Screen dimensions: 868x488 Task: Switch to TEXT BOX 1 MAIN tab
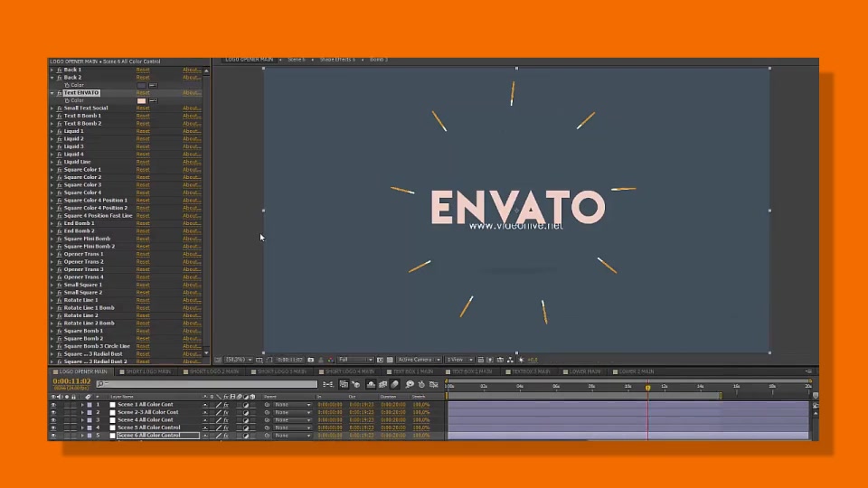413,371
